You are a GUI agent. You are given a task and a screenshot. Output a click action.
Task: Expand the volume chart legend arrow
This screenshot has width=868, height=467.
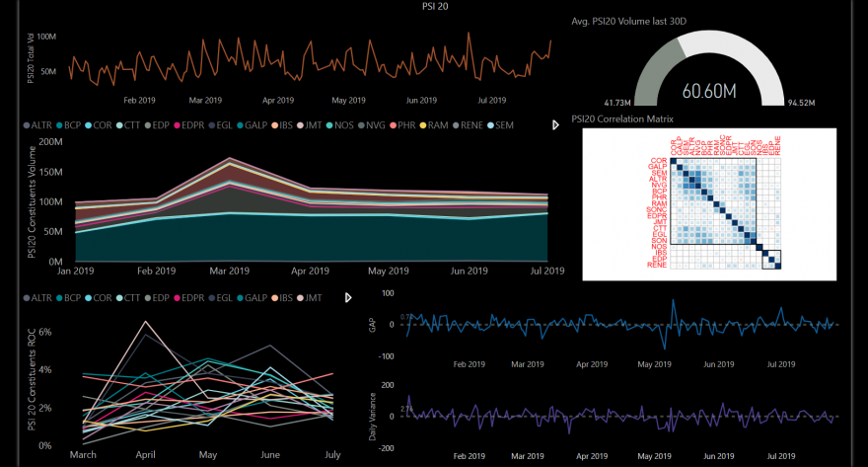[x=555, y=125]
